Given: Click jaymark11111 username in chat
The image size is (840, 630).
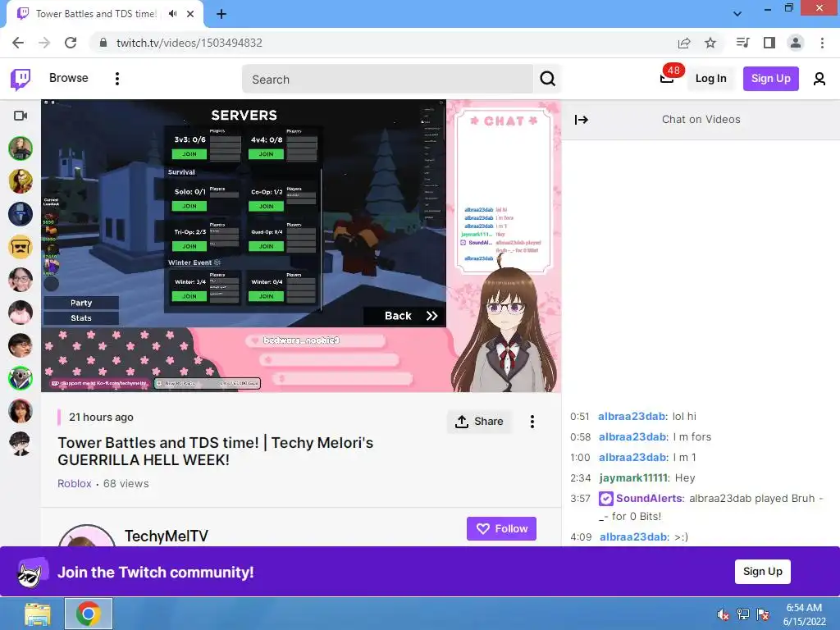Looking at the screenshot, I should pyautogui.click(x=634, y=478).
